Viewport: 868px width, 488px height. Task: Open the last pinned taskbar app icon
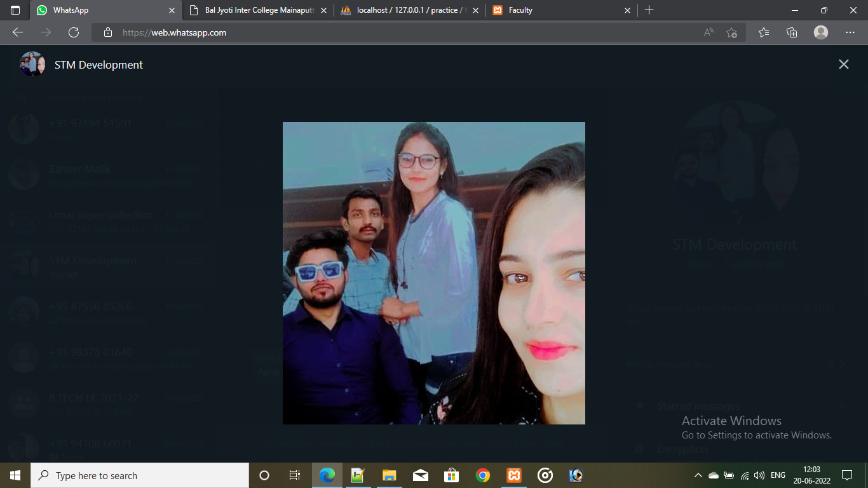[576, 475]
